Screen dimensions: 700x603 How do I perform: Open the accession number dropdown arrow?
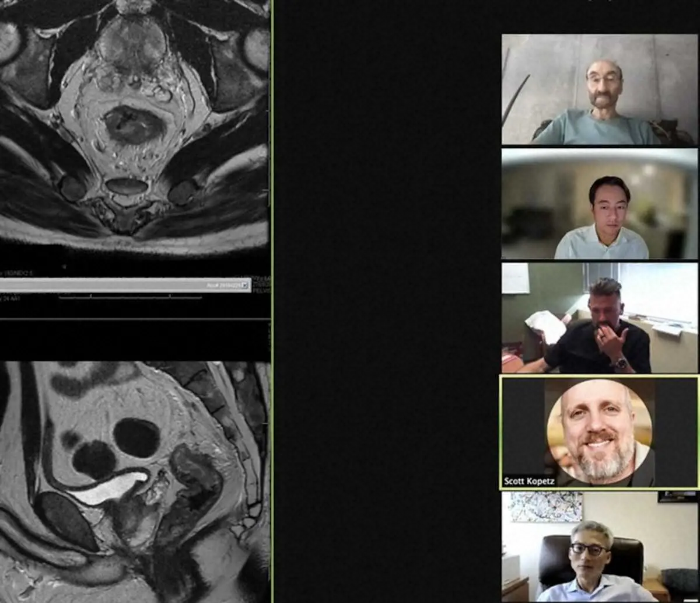[244, 285]
